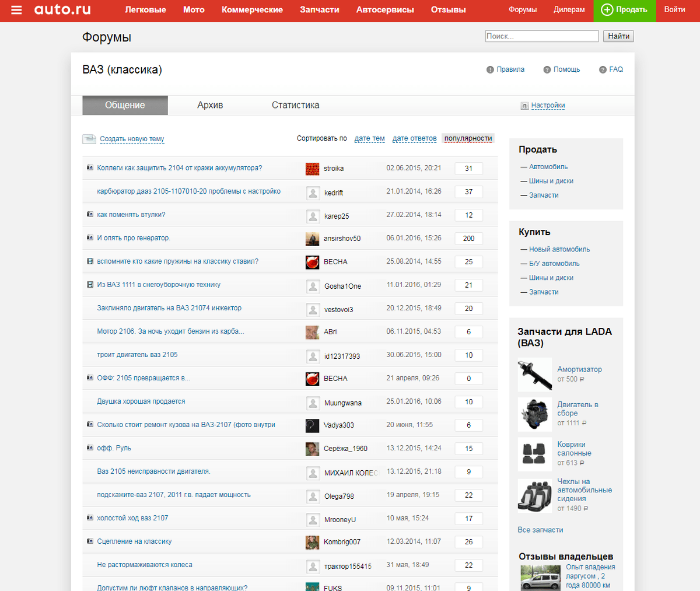Open topic 'Двушка хорошая продается'
This screenshot has height=591, width=700.
141,401
